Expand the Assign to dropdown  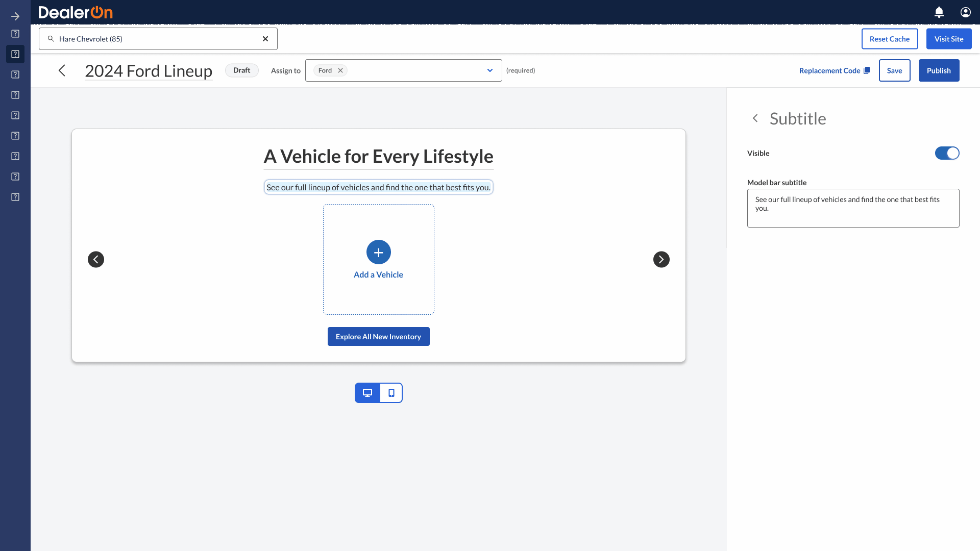point(490,70)
